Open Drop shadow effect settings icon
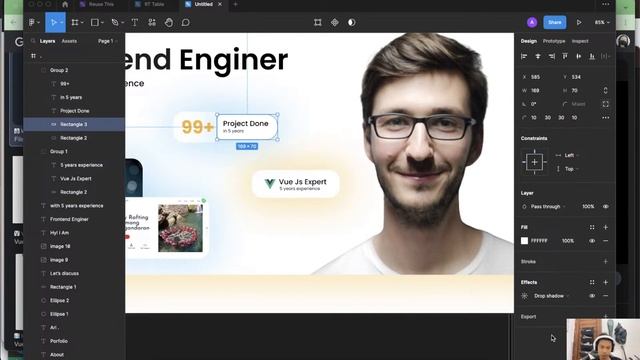 pos(525,296)
